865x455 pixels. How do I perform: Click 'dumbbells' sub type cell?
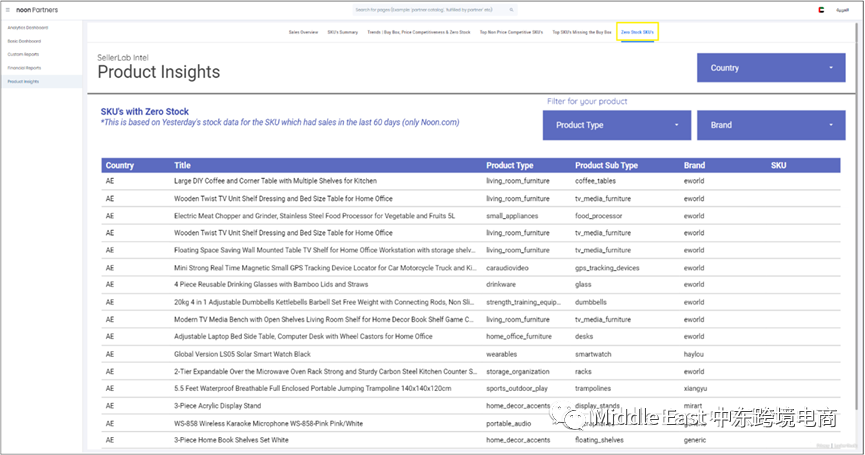coord(591,302)
